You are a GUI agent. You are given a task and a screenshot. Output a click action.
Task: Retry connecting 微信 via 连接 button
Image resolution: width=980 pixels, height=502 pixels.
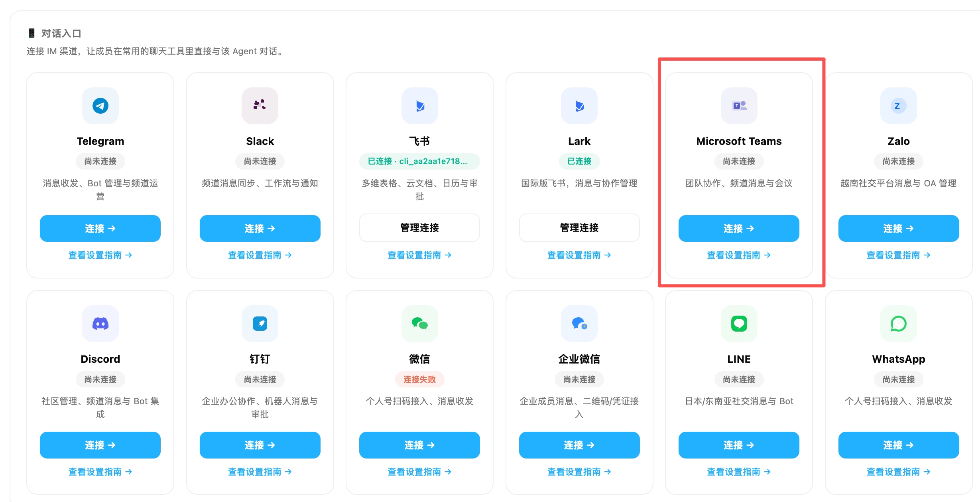coord(420,445)
